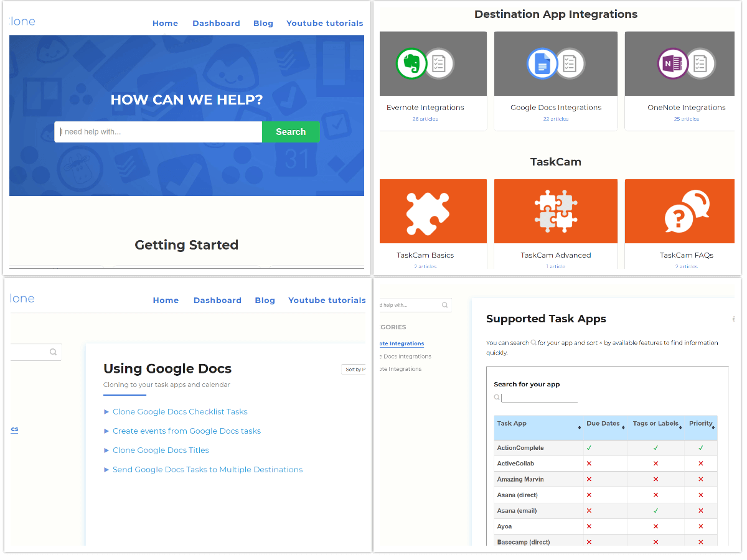
Task: Click magnifier icon in Using Google Docs sidebar search
Action: [x=53, y=352]
